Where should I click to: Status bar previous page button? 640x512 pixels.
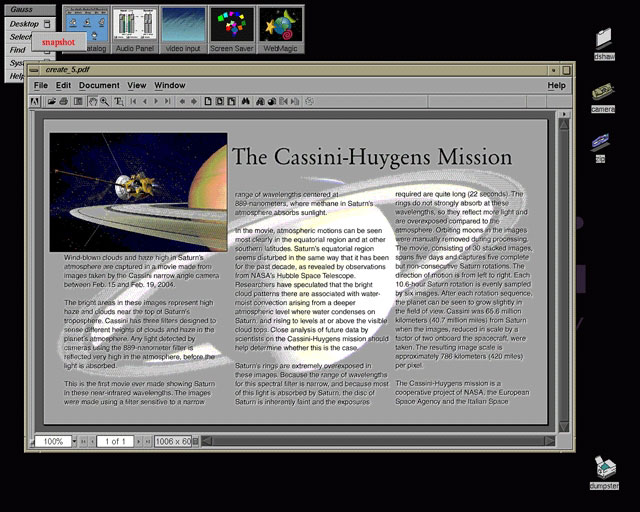(92, 441)
